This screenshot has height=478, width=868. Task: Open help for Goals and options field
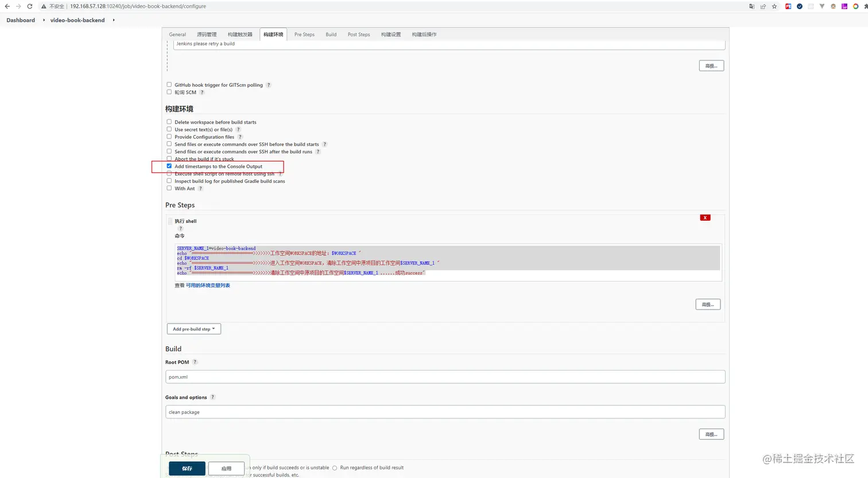pyautogui.click(x=212, y=397)
